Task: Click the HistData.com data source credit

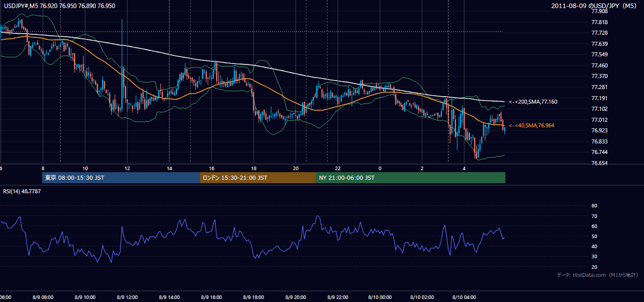Action: pyautogui.click(x=598, y=275)
